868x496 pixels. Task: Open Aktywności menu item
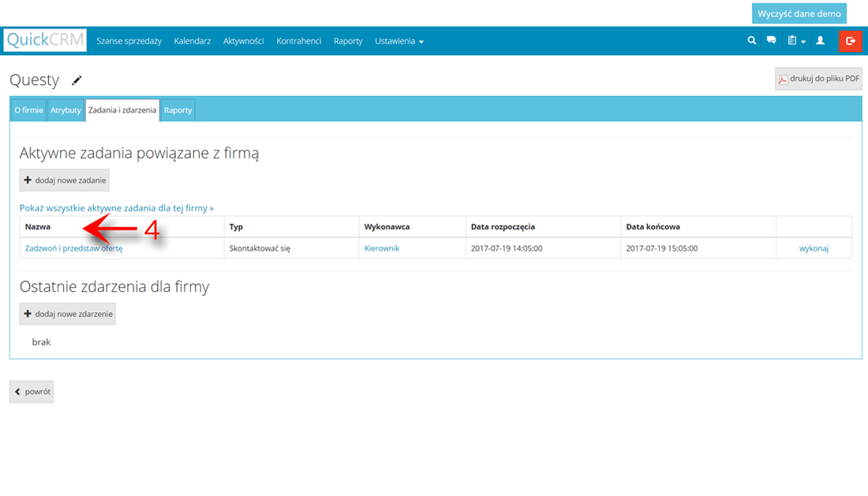[x=243, y=41]
